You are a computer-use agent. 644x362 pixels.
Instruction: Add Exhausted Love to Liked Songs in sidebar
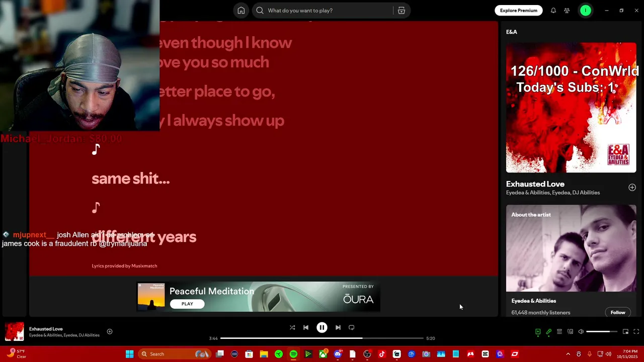pos(632,188)
